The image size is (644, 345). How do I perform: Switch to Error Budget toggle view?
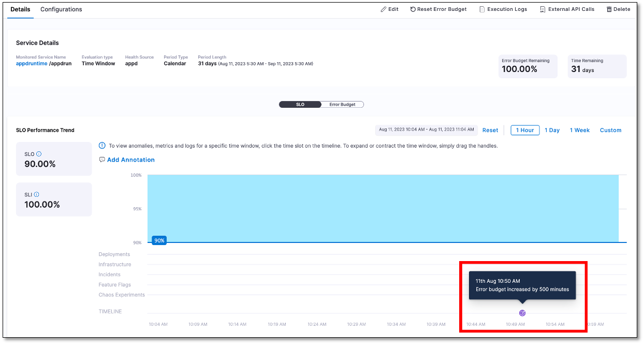coord(342,105)
